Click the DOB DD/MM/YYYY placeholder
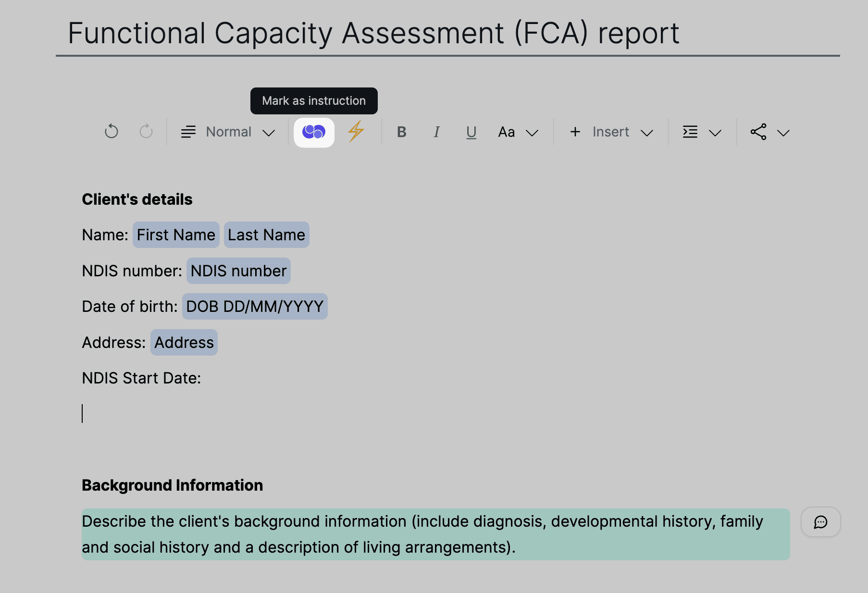This screenshot has width=868, height=593. coord(255,307)
